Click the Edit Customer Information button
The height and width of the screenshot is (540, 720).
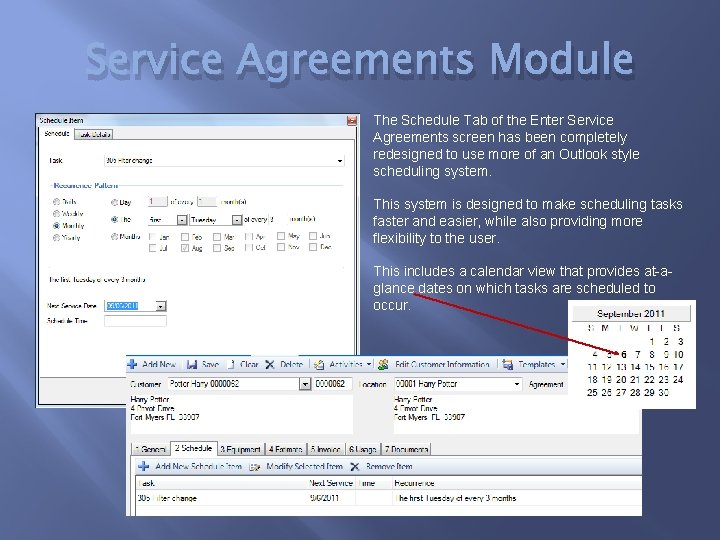pyautogui.click(x=434, y=365)
